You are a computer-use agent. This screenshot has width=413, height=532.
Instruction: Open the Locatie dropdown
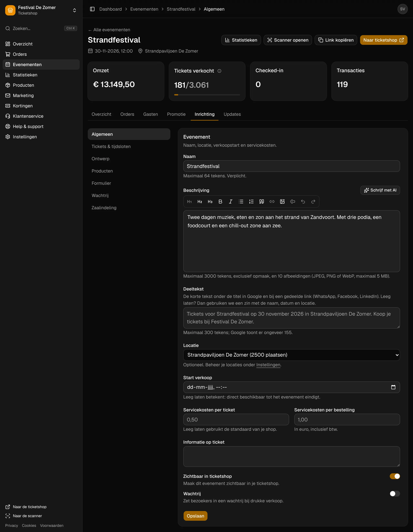(x=292, y=355)
